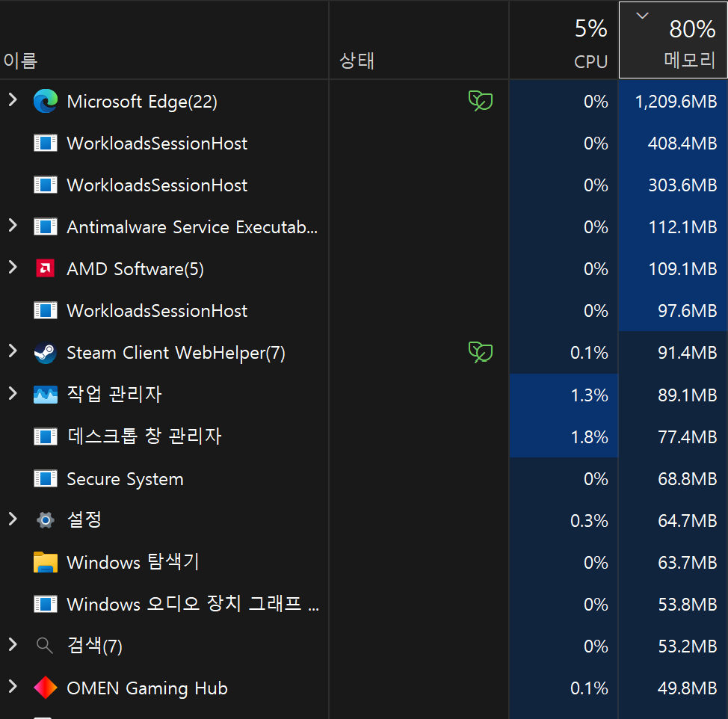Click the 데스크톱 창 관리자 process icon
This screenshot has height=719, width=728.
(x=46, y=436)
